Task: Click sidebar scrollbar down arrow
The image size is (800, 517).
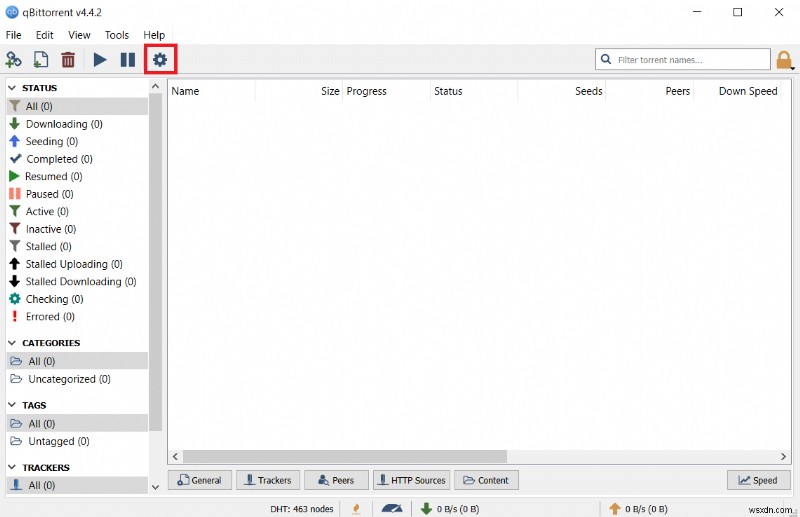Action: (156, 487)
